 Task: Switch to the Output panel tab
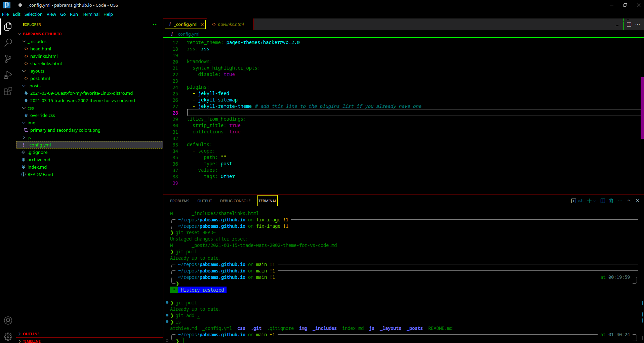(205, 201)
